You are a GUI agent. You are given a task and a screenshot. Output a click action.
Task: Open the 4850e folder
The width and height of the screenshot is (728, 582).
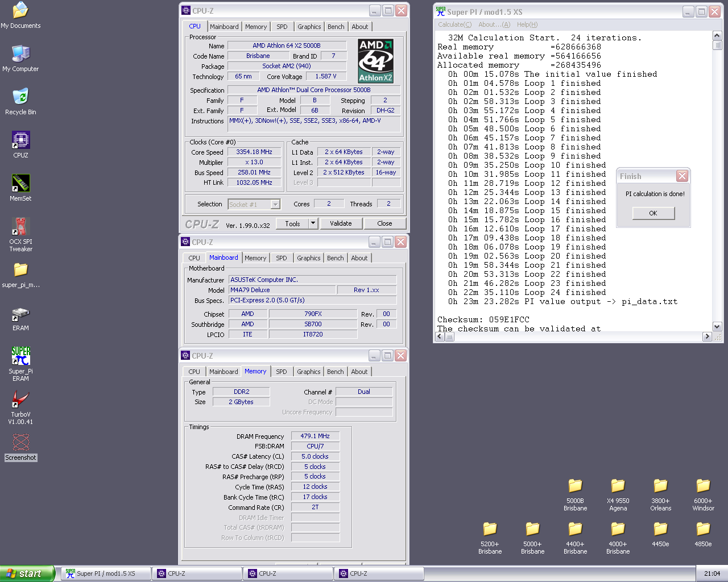pyautogui.click(x=703, y=533)
